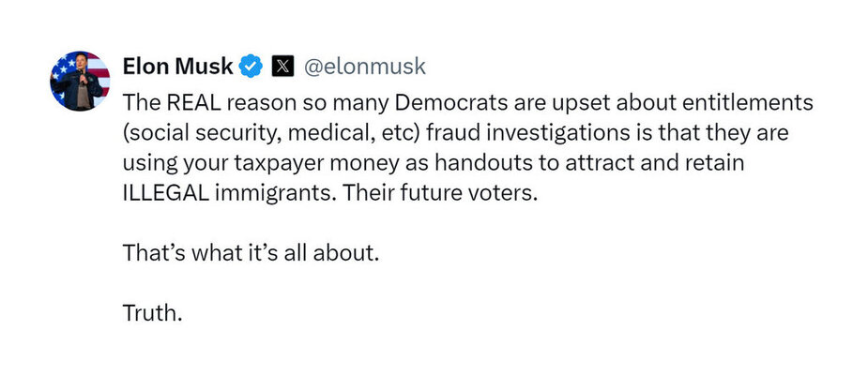Select the capitalized word ILLEGAL
Viewport: 868px width, 375px height.
click(165, 195)
